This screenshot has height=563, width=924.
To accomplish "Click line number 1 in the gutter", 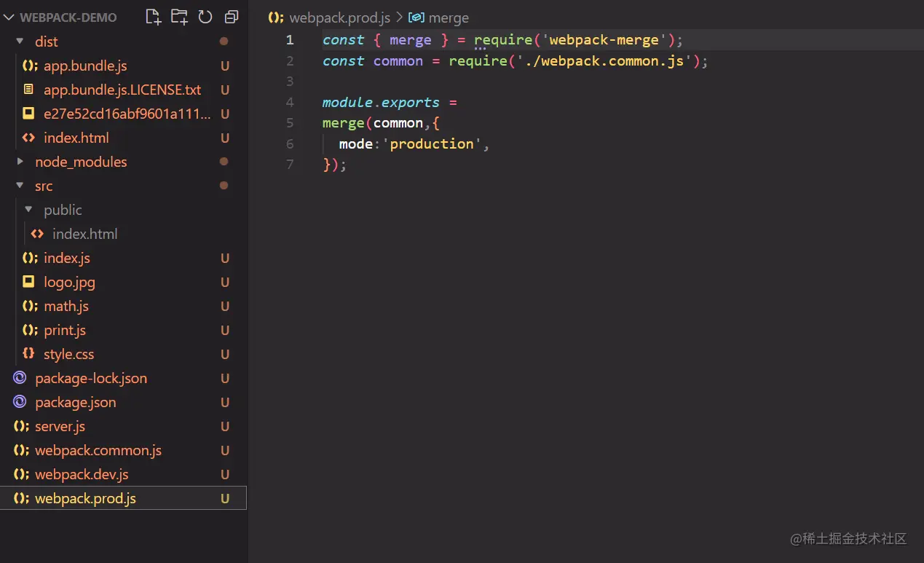I will [290, 40].
